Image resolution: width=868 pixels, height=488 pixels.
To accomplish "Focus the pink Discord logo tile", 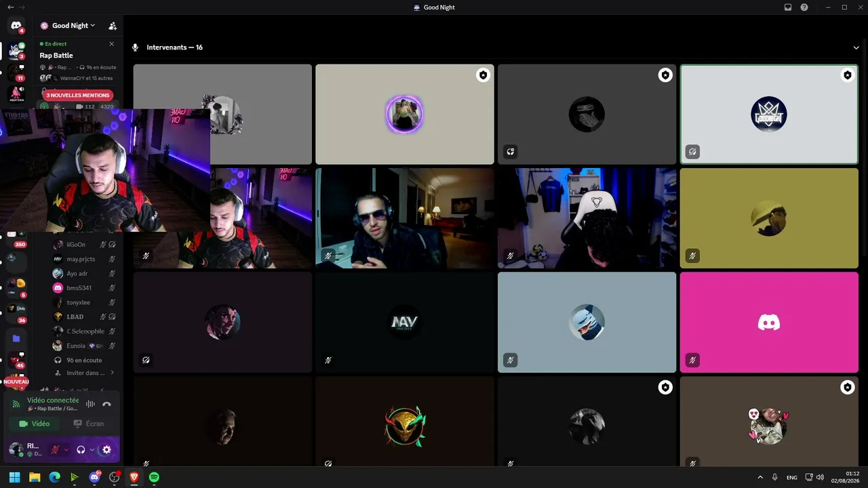I will (x=769, y=322).
